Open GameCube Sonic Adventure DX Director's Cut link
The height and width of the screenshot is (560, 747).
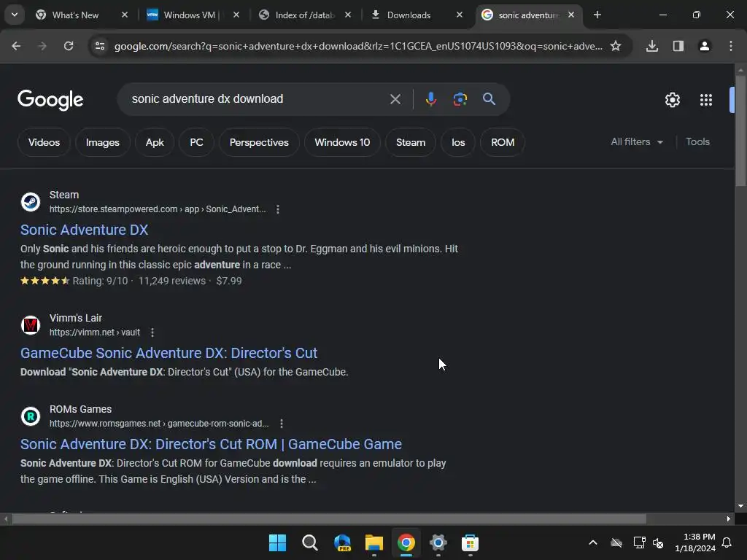[x=169, y=353]
